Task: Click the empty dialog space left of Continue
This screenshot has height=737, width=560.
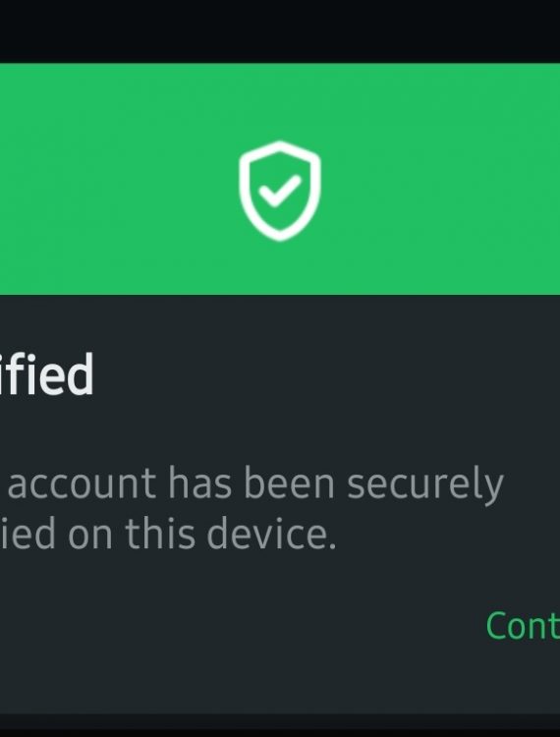Action: (235, 626)
